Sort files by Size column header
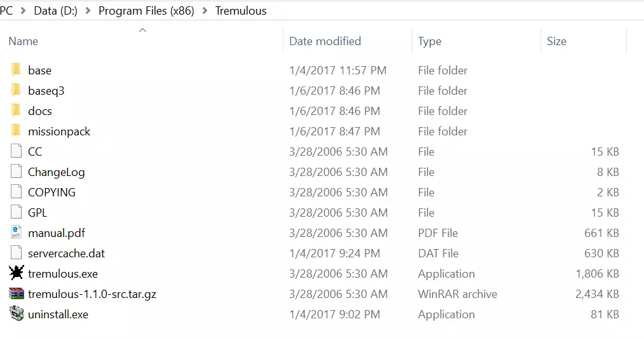The height and width of the screenshot is (338, 644). tap(556, 41)
